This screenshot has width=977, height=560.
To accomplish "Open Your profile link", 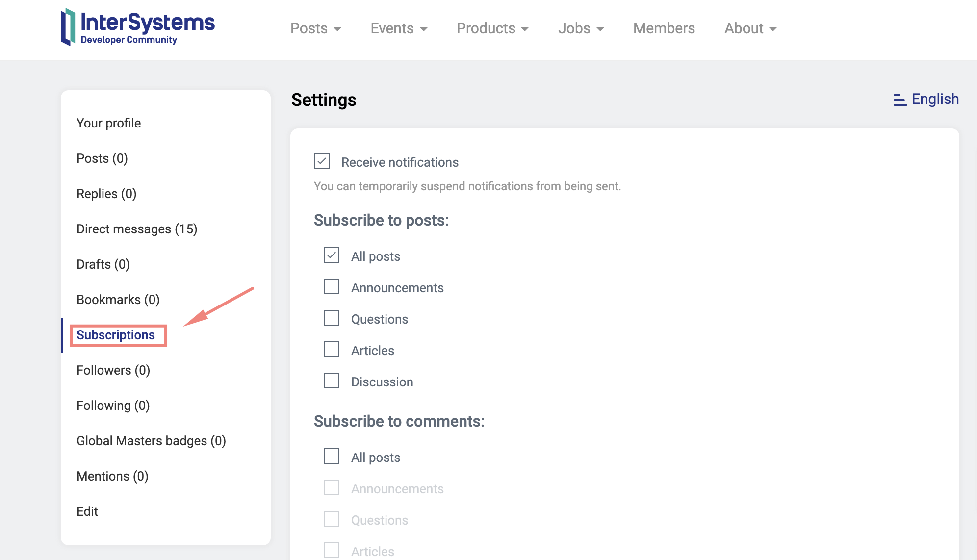I will (108, 123).
